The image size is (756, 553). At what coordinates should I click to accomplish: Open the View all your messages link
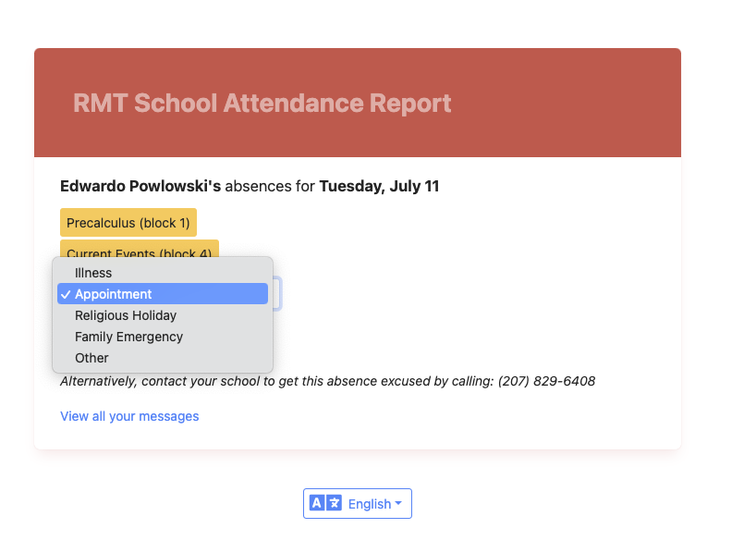click(129, 416)
